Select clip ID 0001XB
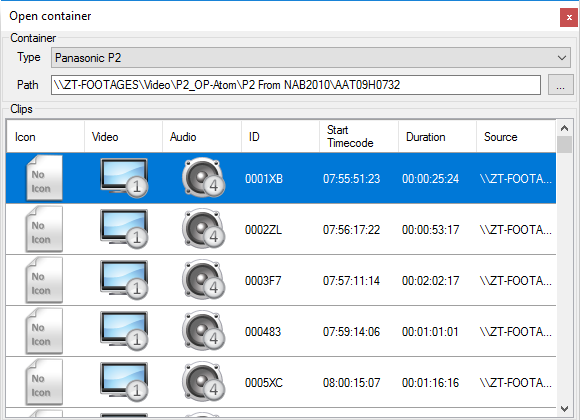580x420 pixels. 264,179
